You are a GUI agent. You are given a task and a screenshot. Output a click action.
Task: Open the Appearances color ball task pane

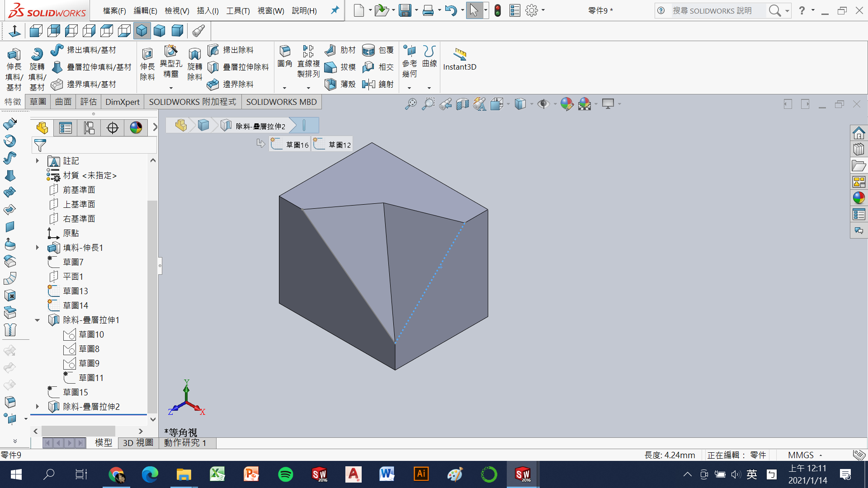tap(859, 198)
